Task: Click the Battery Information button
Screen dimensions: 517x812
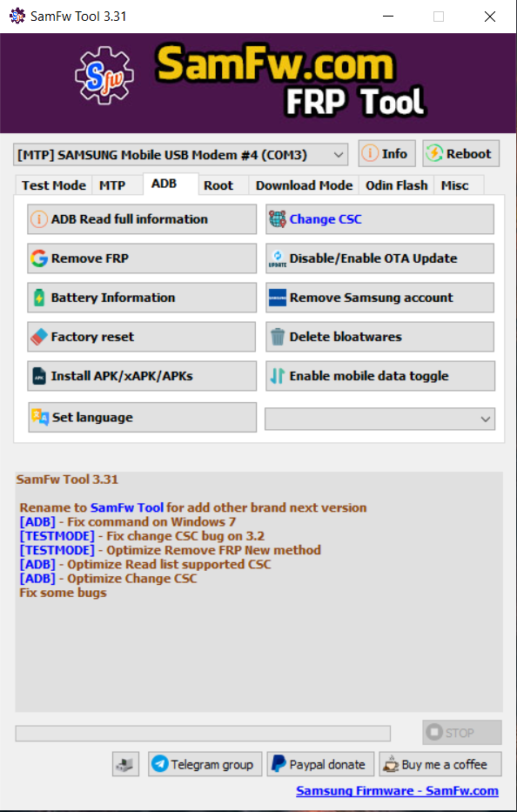Action: coord(142,298)
